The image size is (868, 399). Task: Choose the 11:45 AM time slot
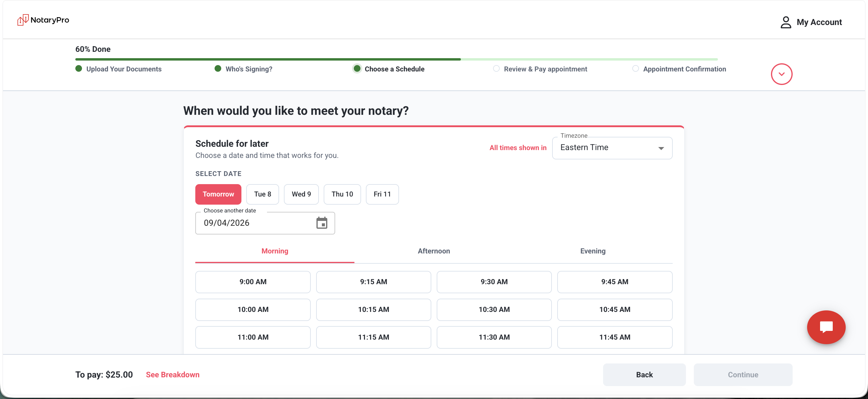point(615,337)
